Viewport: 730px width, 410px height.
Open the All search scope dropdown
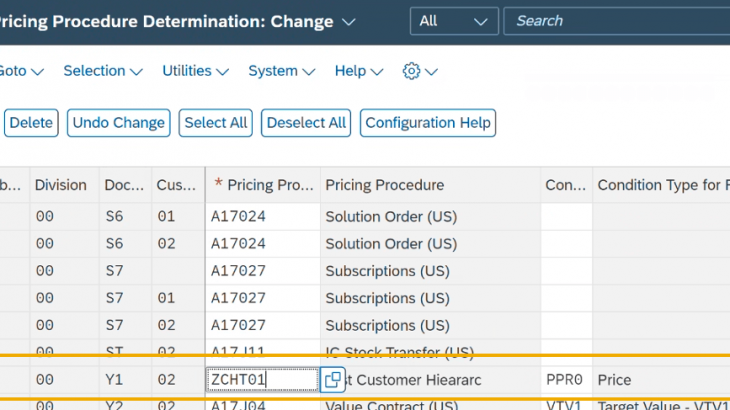pos(454,21)
